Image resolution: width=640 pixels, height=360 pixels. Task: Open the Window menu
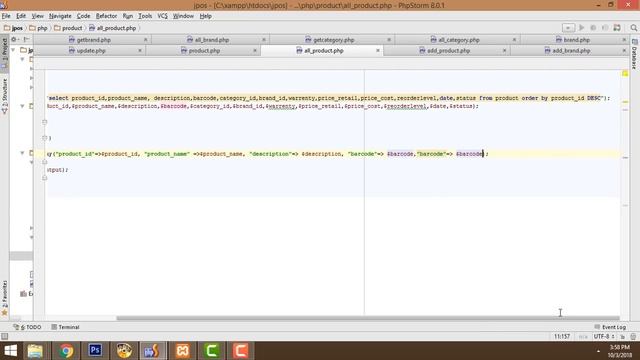coord(183,16)
